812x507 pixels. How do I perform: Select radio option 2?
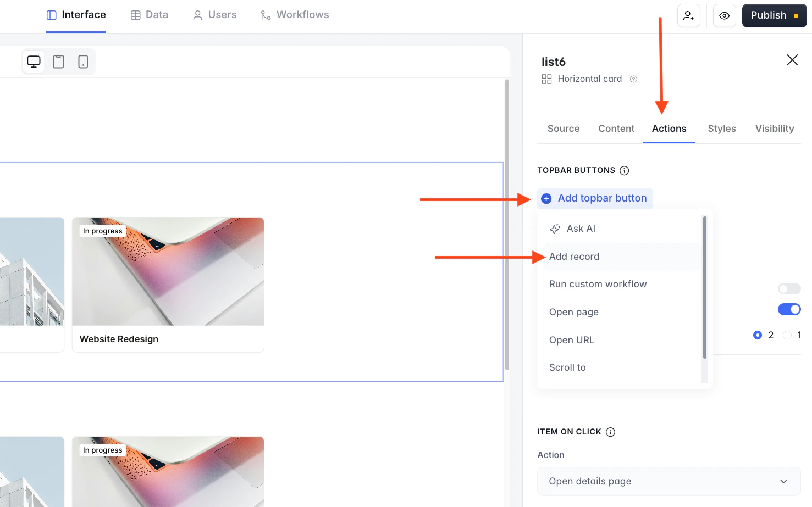coord(758,335)
